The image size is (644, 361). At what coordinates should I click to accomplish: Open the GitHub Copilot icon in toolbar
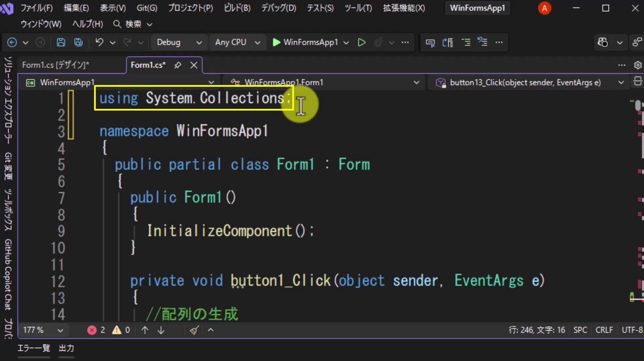pos(603,42)
